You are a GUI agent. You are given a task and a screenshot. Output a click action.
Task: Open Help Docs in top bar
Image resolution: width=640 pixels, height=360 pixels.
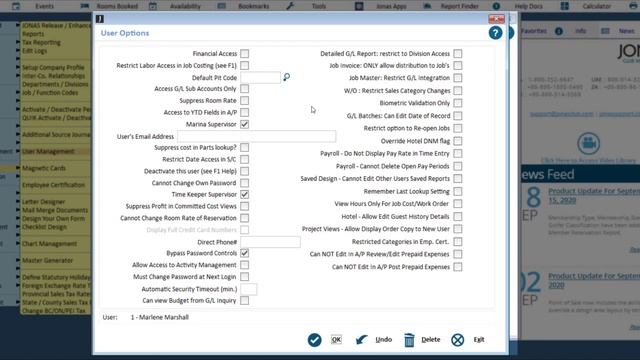pos(529,6)
